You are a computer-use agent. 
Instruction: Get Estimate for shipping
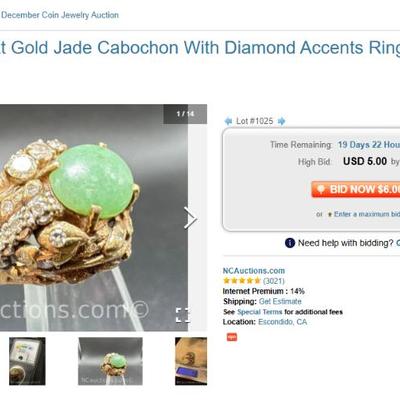280,301
